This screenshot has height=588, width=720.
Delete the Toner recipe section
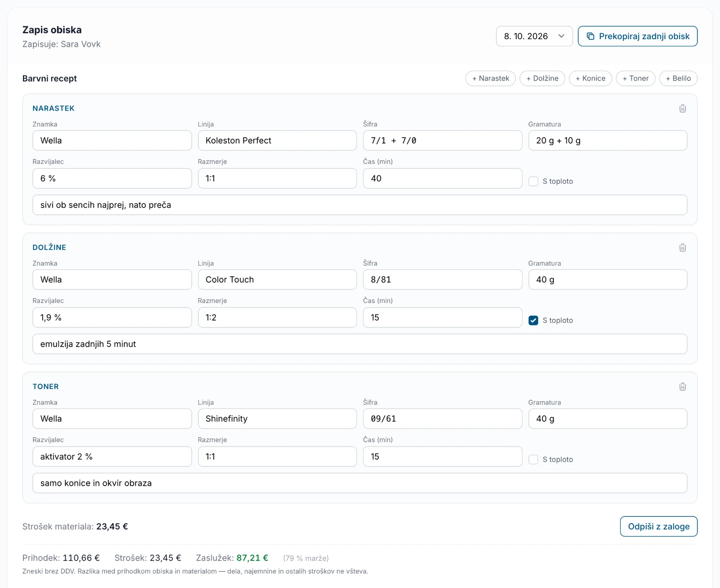(683, 387)
